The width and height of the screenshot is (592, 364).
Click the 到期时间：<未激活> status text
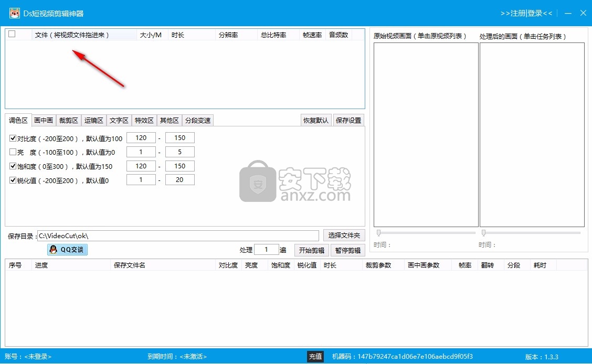[x=177, y=357]
